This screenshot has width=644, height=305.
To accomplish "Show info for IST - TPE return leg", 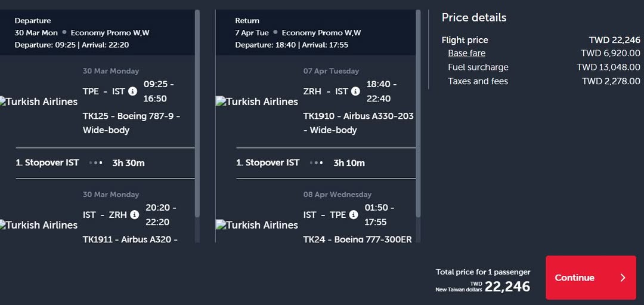I will [x=354, y=215].
